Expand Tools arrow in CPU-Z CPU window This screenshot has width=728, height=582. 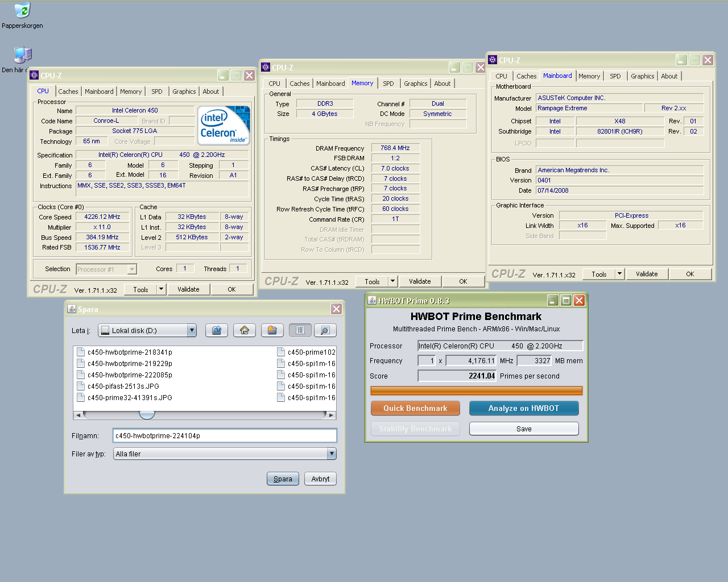pos(162,289)
